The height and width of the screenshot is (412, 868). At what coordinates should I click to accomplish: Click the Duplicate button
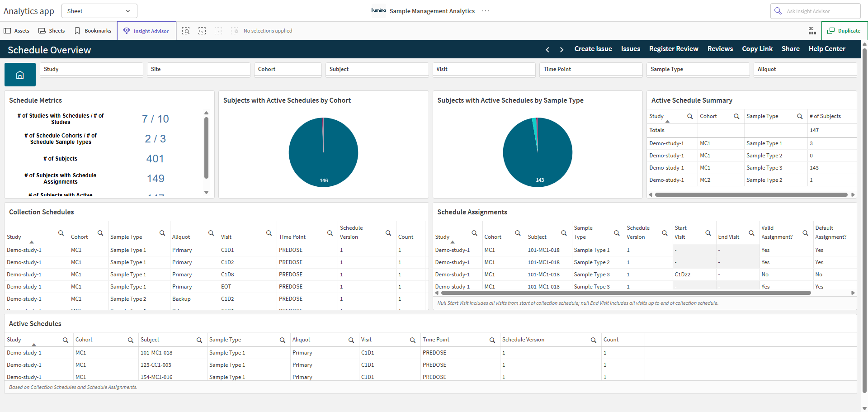(844, 31)
